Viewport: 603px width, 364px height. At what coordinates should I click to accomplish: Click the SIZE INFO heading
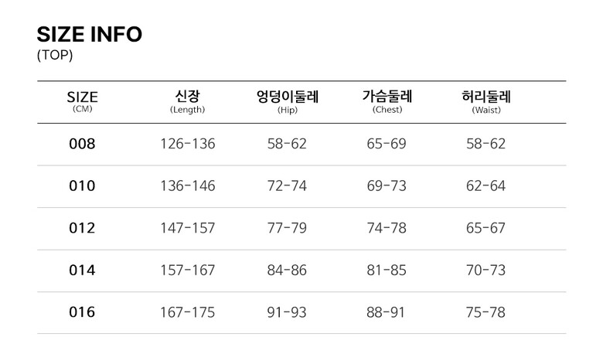pyautogui.click(x=90, y=35)
